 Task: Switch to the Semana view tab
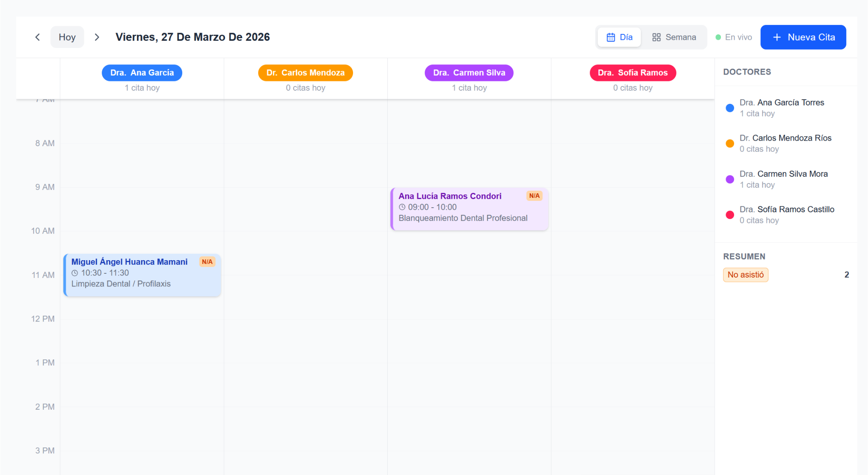coord(674,37)
